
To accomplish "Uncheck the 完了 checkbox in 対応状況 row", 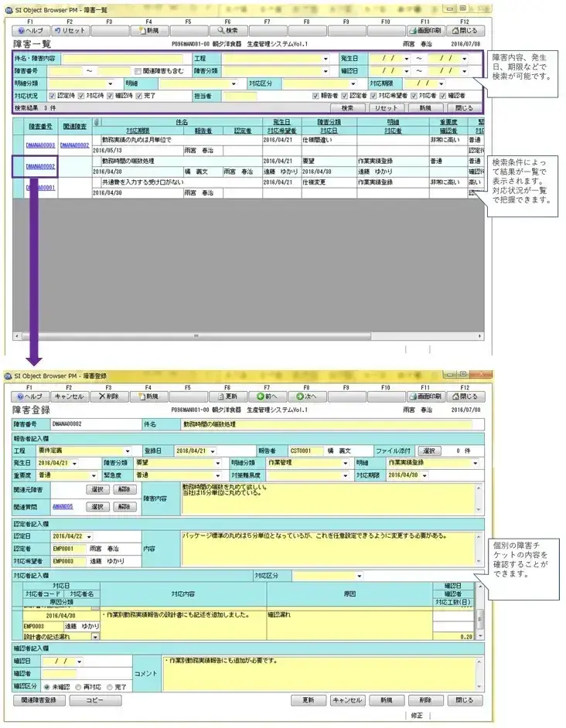I will click(x=138, y=96).
